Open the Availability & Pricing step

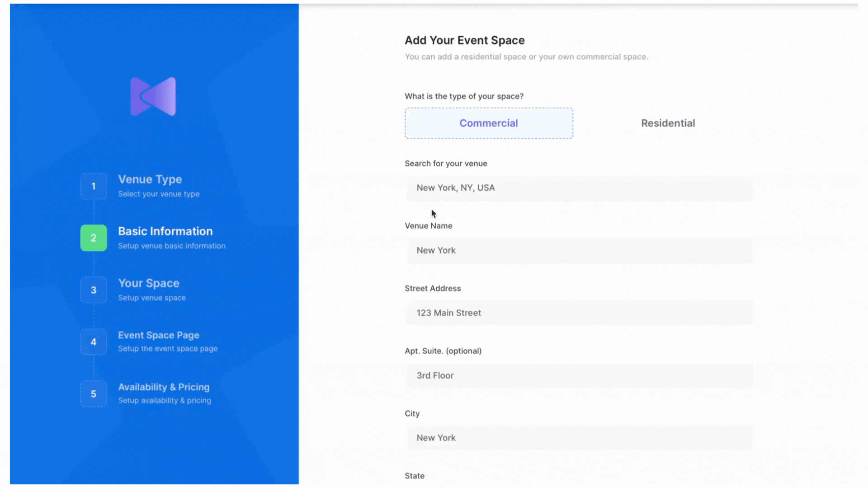(x=164, y=387)
